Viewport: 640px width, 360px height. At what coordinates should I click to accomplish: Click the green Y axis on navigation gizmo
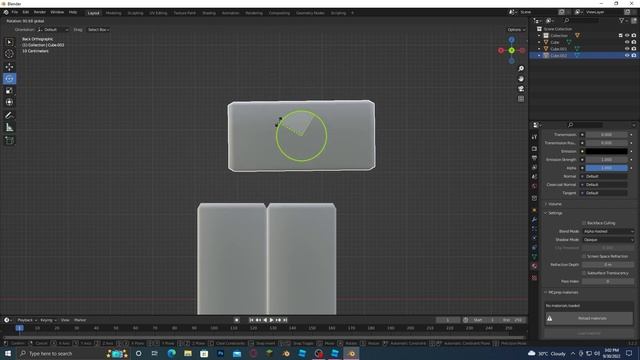click(x=511, y=50)
